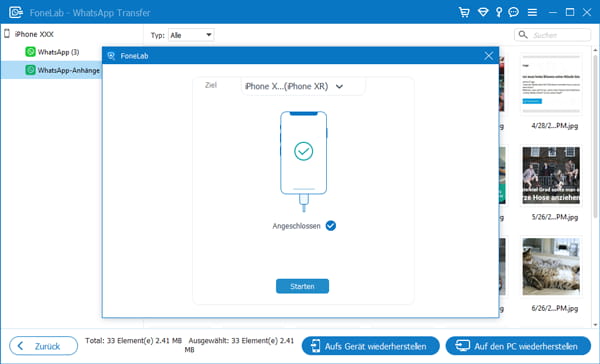Click the vertical scrollbar of attachments list
600x364 pixels.
(x=595, y=136)
